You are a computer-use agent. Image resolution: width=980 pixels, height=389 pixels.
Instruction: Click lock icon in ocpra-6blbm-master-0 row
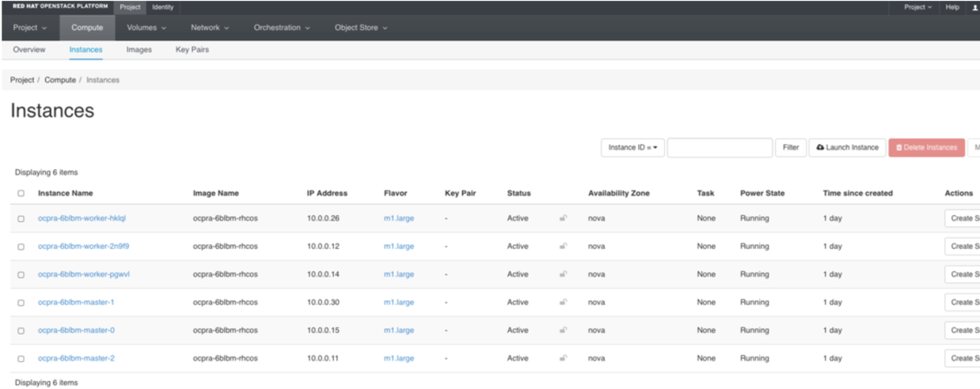click(563, 330)
